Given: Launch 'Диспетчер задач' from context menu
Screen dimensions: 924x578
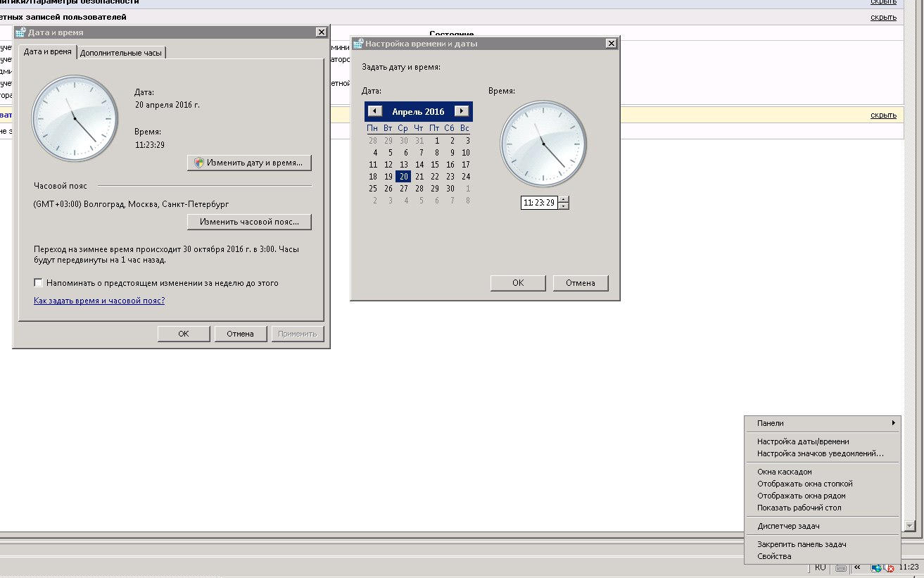Looking at the screenshot, I should pos(822,526).
